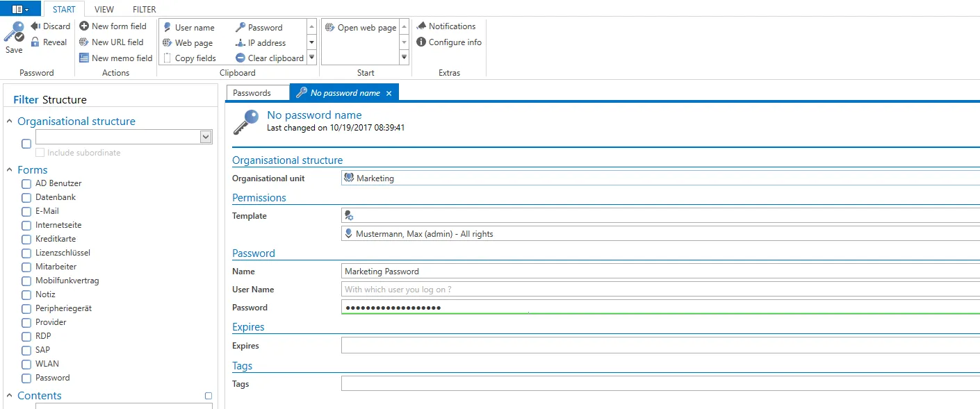This screenshot has width=980, height=409.
Task: Check the Organisational structure filter checkbox
Action: click(x=26, y=144)
